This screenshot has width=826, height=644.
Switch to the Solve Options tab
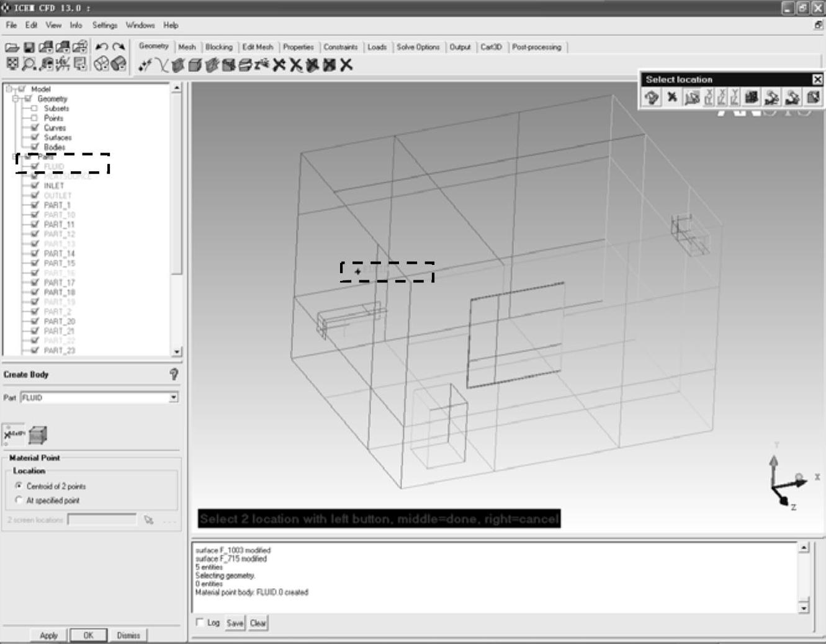tap(418, 47)
